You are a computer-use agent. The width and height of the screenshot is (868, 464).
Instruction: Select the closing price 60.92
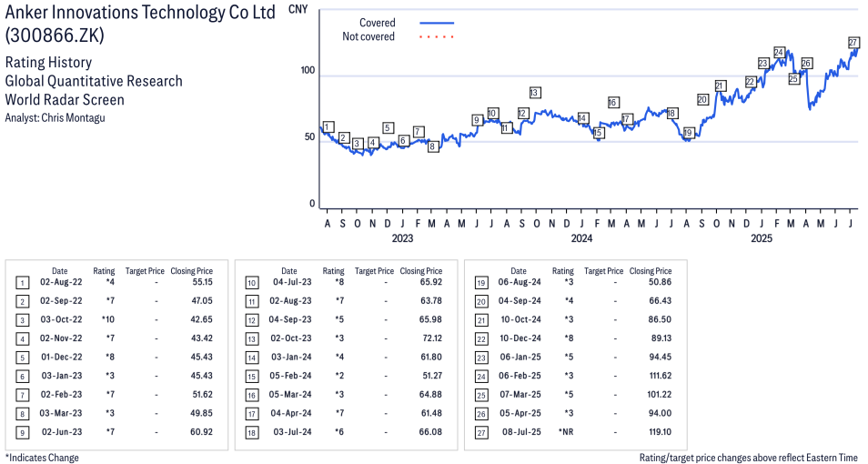point(201,432)
